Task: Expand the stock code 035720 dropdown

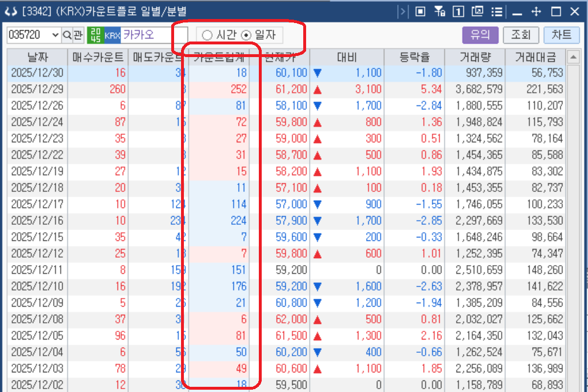Action: [x=55, y=35]
